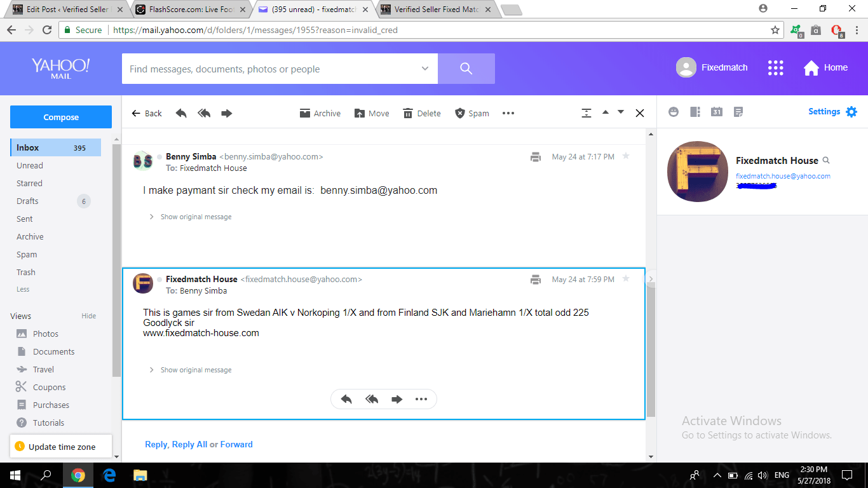Go to next message with down arrow
The image size is (868, 488).
coord(621,112)
